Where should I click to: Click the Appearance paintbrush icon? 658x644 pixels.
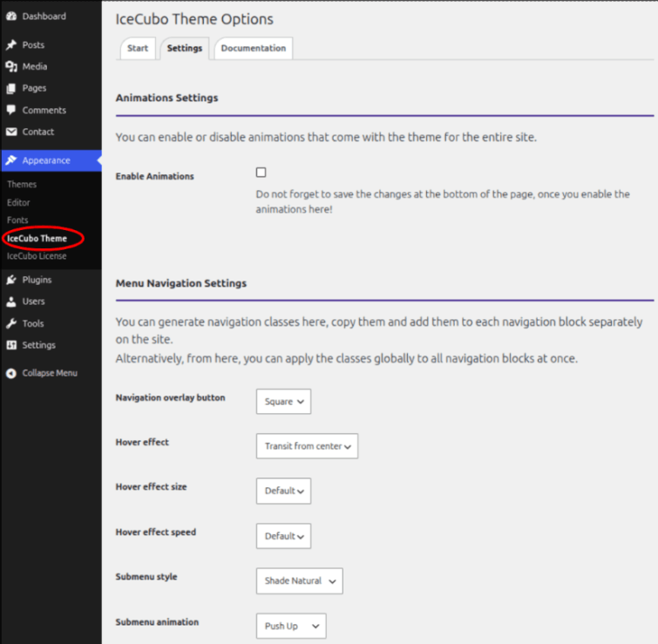[11, 160]
